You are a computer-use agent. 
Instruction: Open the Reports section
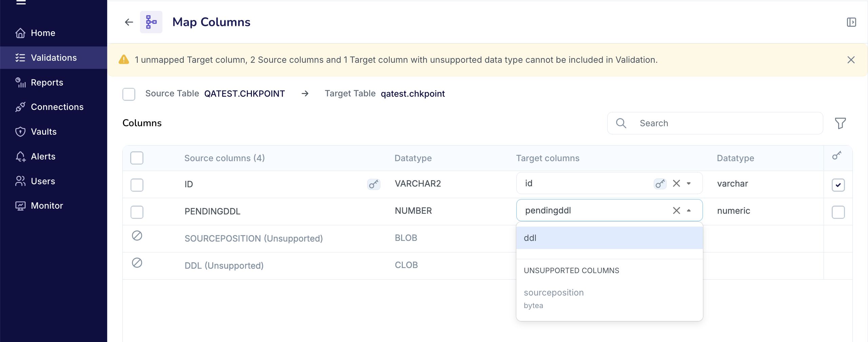click(x=47, y=82)
